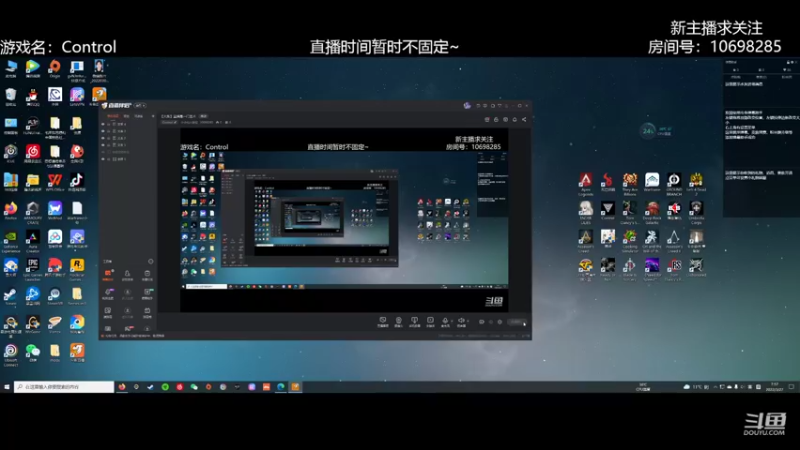Launch the Left 4 Dead 2 shortcut

click(696, 184)
